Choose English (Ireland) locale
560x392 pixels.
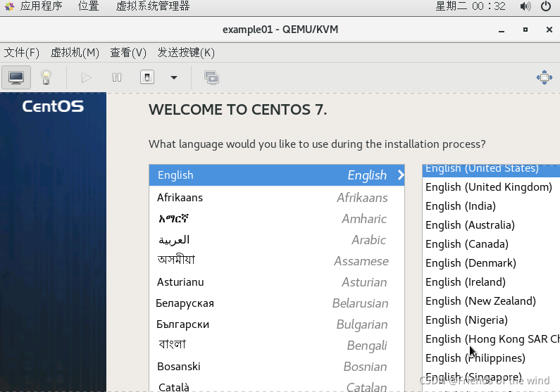tap(492, 282)
